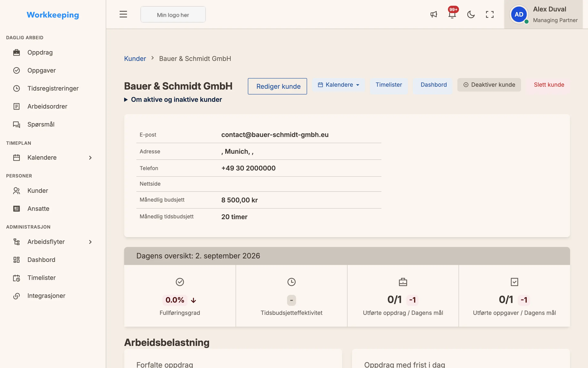Viewport: 588px width, 368px height.
Task: Click the Utførte oppdrag briefcase icon
Action: (403, 282)
